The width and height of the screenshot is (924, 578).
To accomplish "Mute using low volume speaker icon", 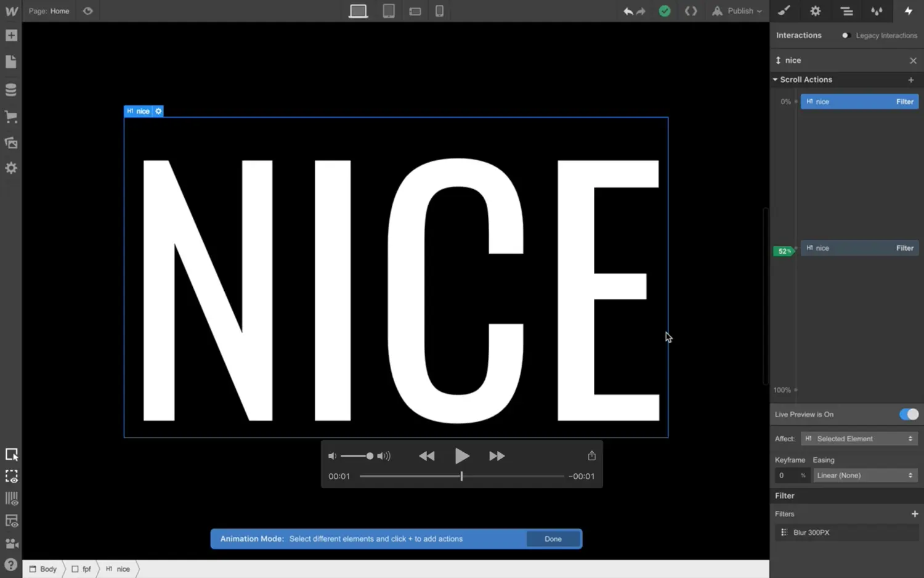I will [x=332, y=456].
